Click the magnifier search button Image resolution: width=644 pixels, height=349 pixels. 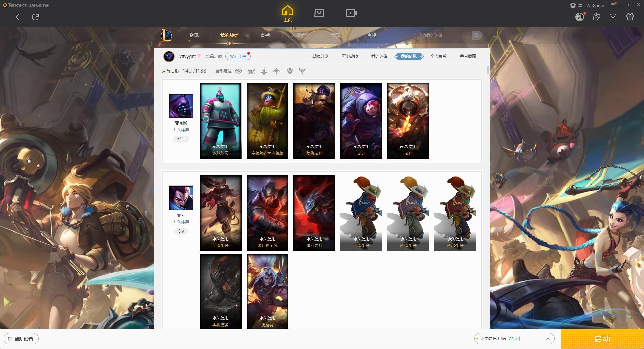[477, 35]
